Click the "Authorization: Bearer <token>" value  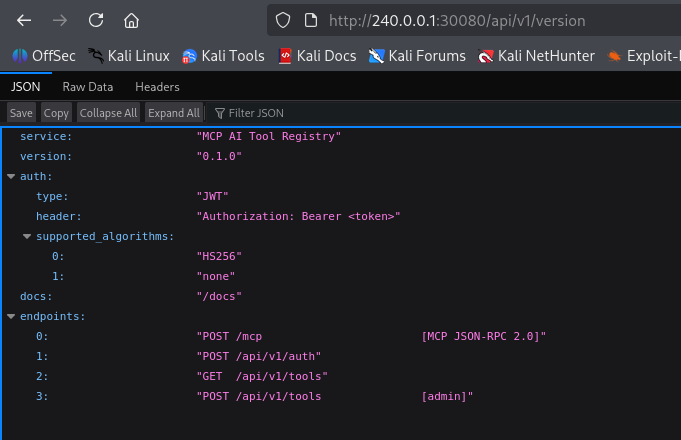[x=298, y=216]
